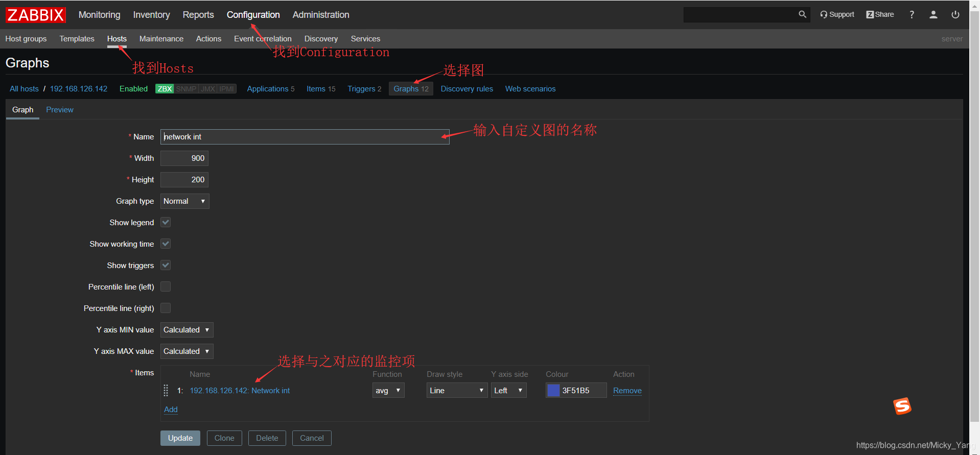
Task: Open the Web scenarios link
Action: click(530, 89)
